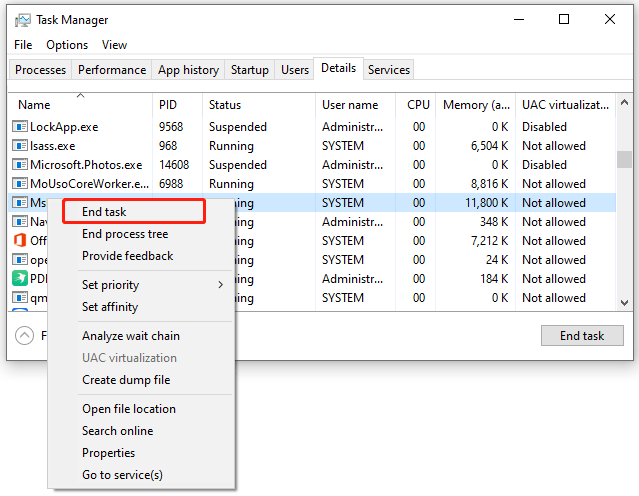Switch to the Startup tab
The width and height of the screenshot is (639, 496).
coord(249,70)
